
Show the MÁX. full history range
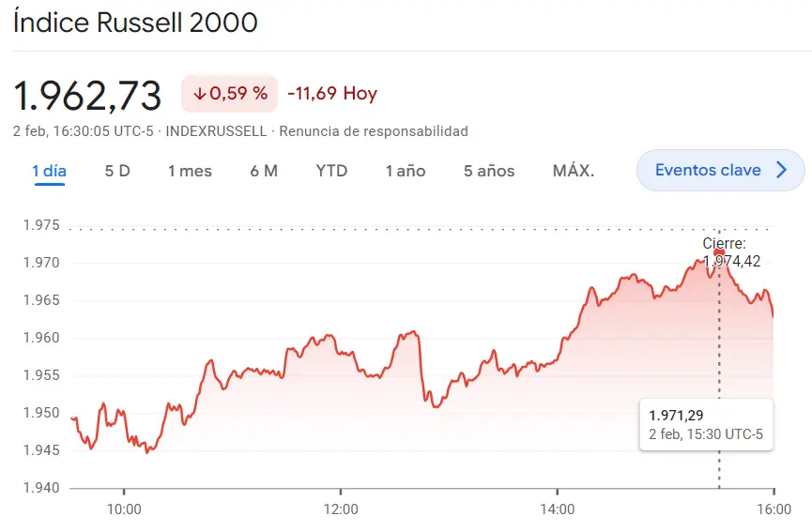click(x=573, y=171)
